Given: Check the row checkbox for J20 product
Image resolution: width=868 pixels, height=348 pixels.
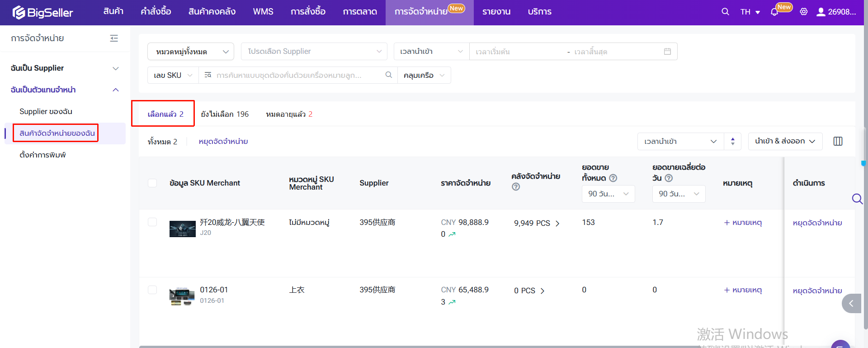Looking at the screenshot, I should (x=152, y=222).
